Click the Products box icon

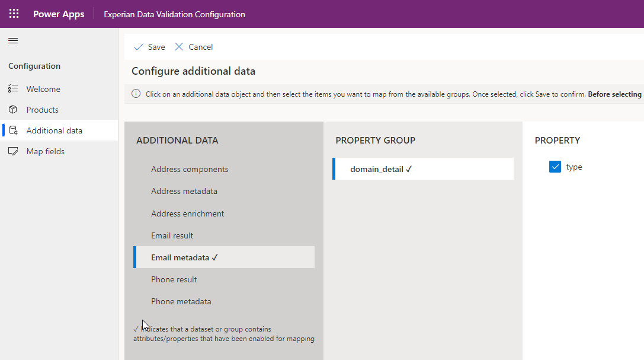pos(13,109)
